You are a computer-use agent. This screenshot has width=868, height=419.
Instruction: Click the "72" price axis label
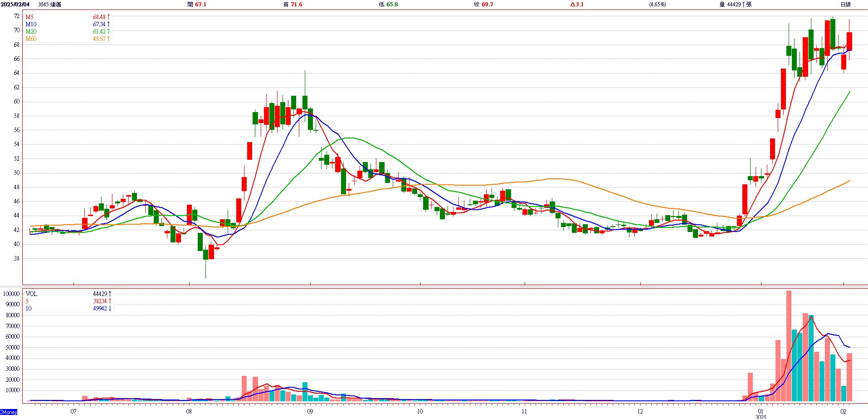point(17,16)
